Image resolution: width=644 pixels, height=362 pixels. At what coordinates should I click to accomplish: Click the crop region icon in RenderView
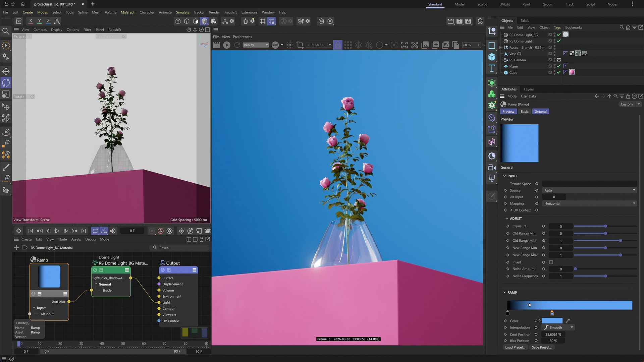pos(300,45)
